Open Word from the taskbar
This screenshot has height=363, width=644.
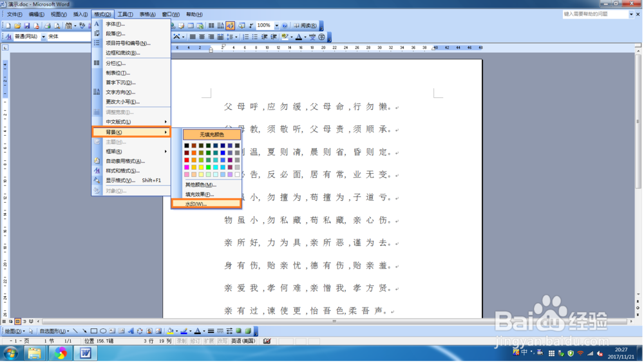tap(86, 353)
